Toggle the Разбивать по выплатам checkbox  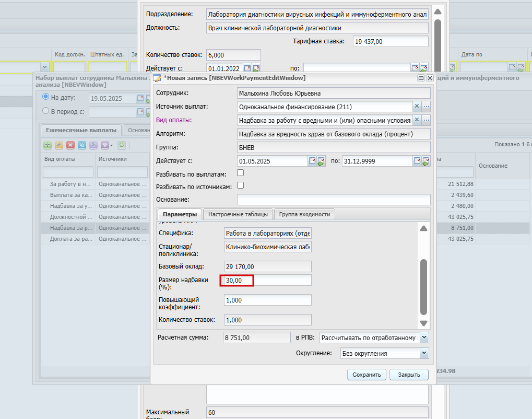[241, 173]
